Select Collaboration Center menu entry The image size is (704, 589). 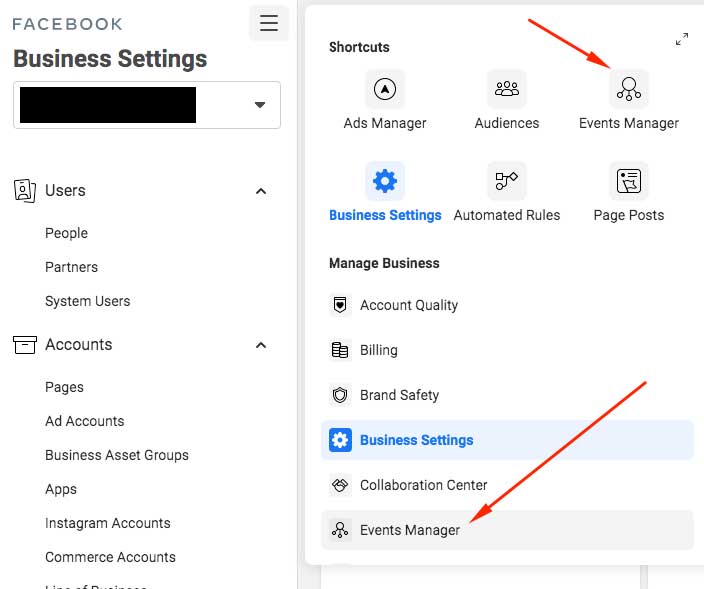[x=507, y=485]
